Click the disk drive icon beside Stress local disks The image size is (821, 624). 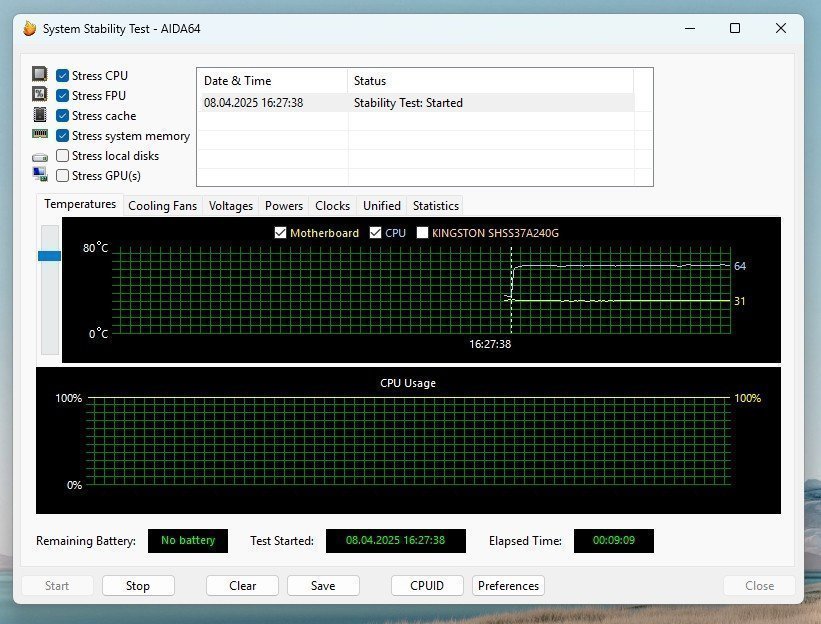40,157
